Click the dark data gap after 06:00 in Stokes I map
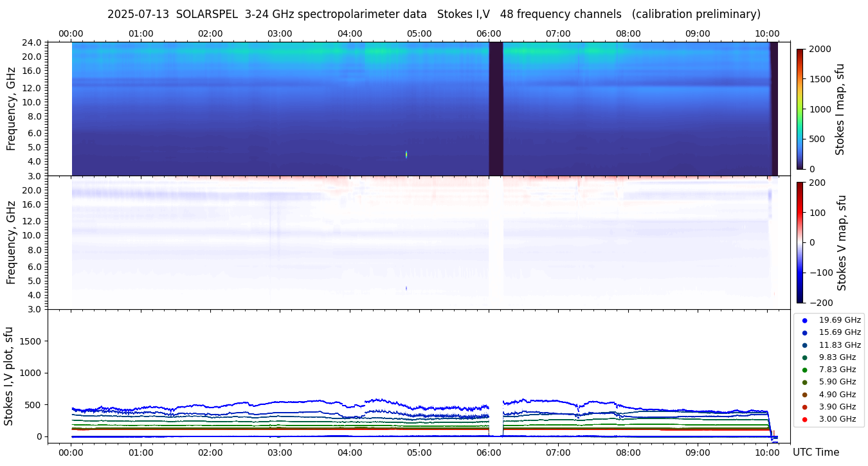Viewport: 868px width, 466px height. (496, 109)
